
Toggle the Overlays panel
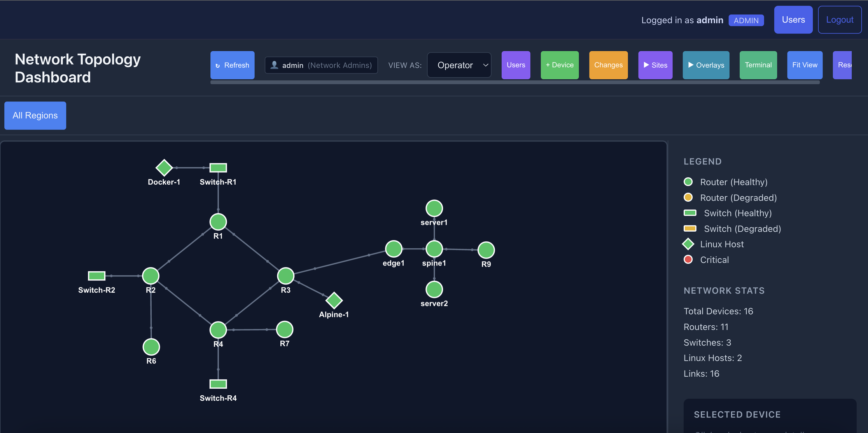(x=706, y=65)
